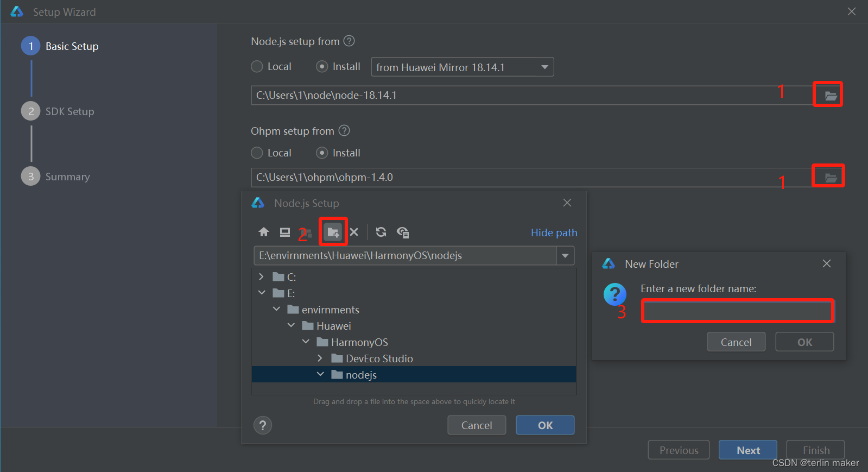
Task: Select the DevEco Studio folder
Action: [x=414, y=358]
